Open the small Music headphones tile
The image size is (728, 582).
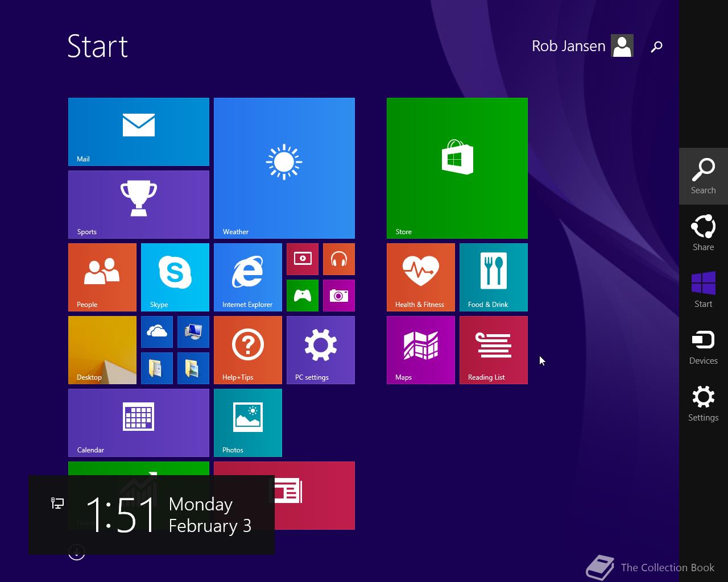tap(339, 259)
